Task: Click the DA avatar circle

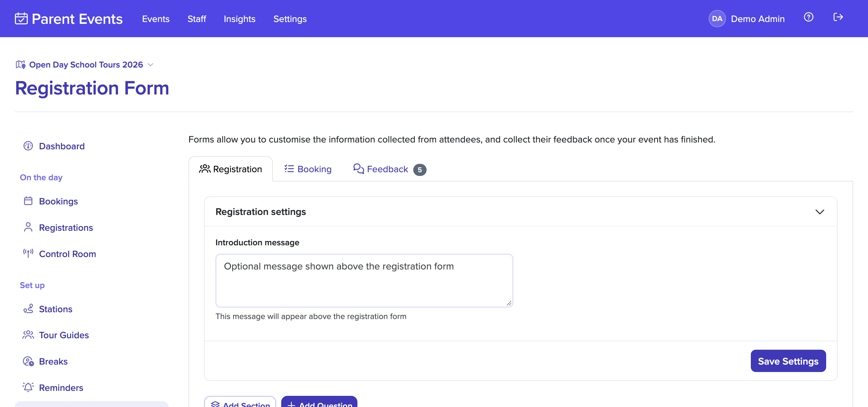Action: click(717, 19)
